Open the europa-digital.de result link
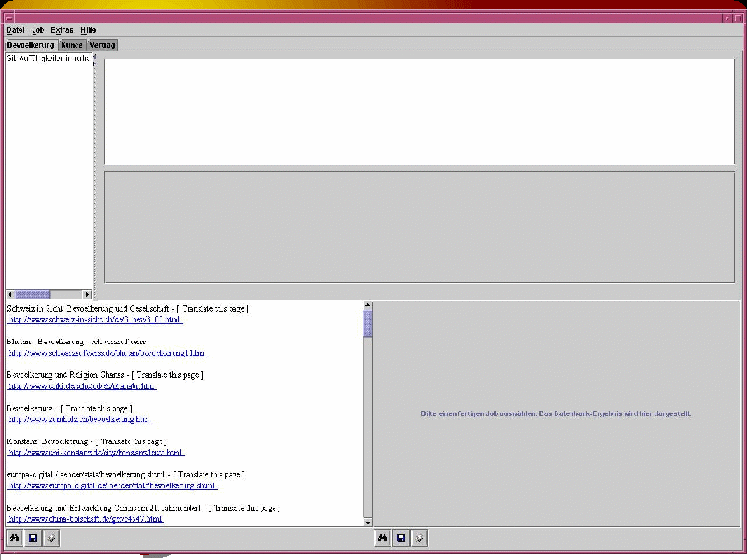 (112, 485)
